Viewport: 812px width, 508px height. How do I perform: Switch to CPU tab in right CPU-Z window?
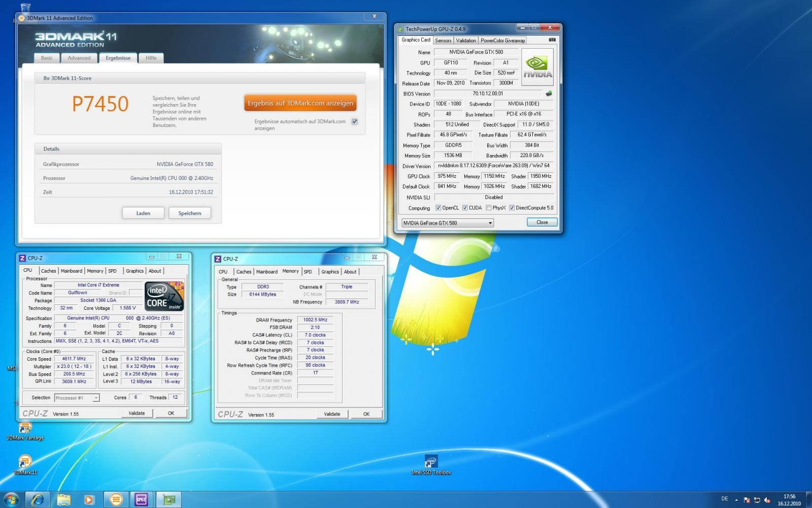pos(223,272)
